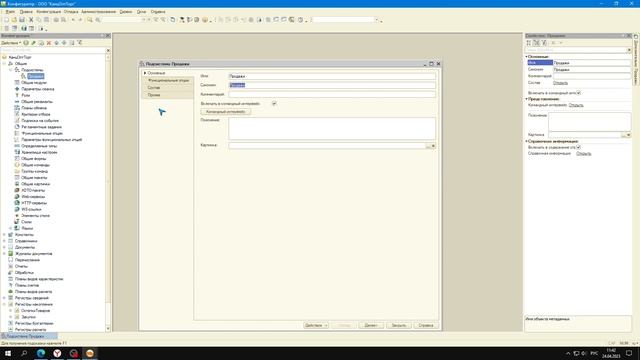The width and height of the screenshot is (640, 360).
Task: Open taskbar search
Action: click(24, 353)
